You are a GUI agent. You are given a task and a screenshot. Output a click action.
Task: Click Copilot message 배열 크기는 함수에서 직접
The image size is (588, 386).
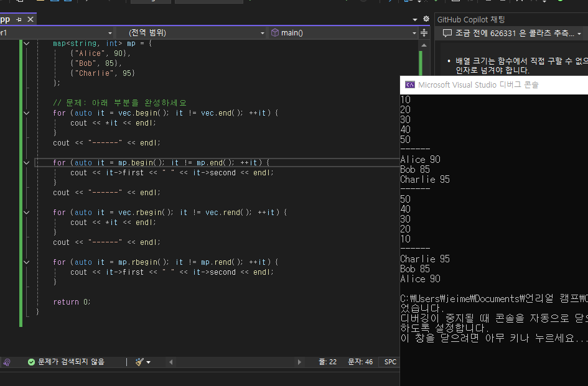(521, 61)
